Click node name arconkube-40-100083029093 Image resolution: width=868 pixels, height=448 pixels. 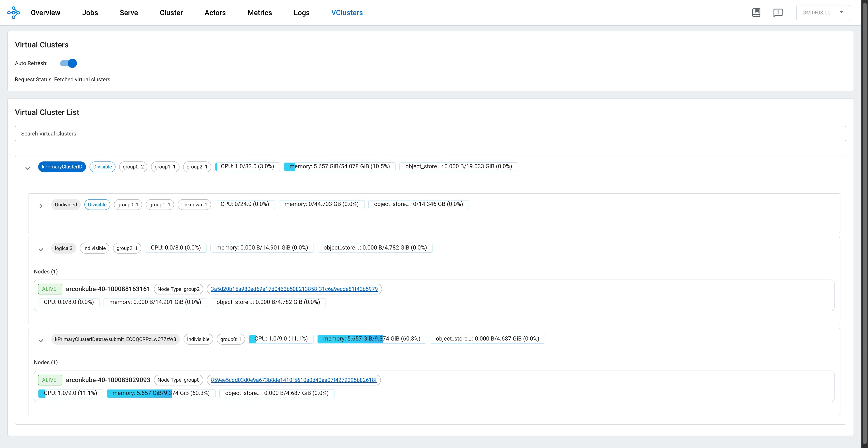[108, 380]
